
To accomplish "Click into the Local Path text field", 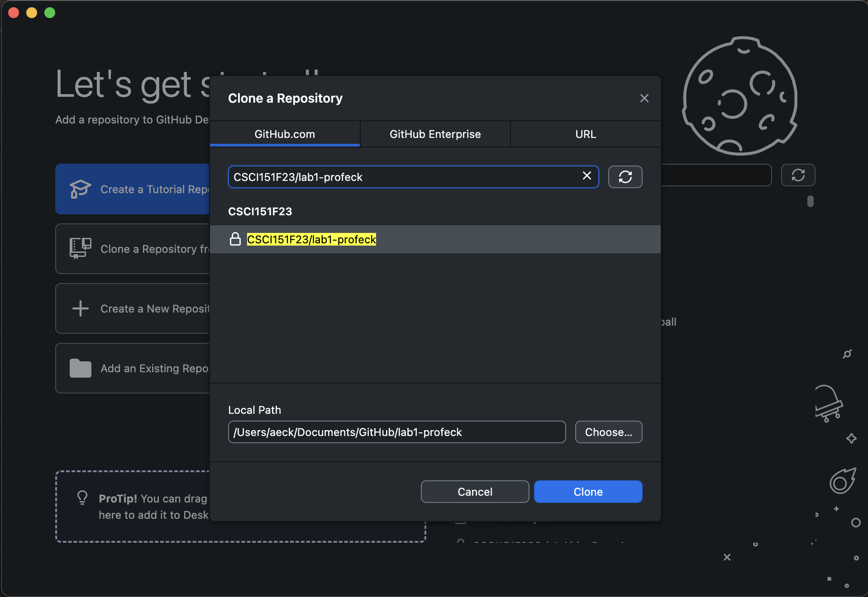I will click(x=396, y=432).
